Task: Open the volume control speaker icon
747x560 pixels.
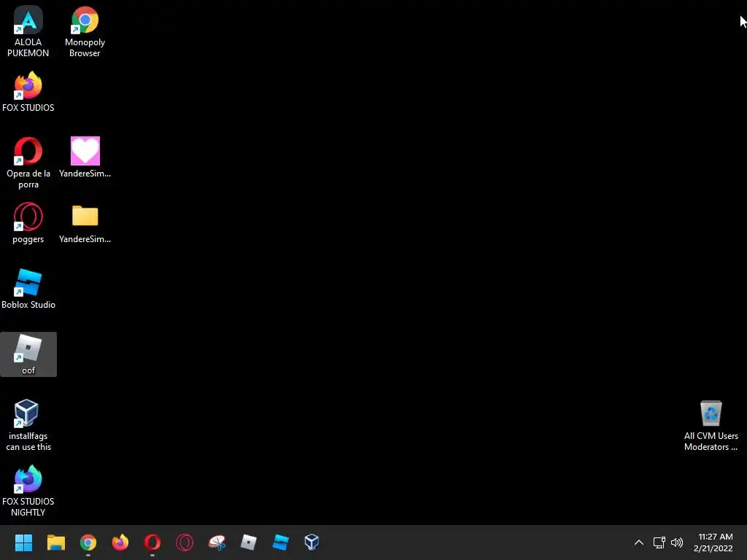Action: (676, 542)
